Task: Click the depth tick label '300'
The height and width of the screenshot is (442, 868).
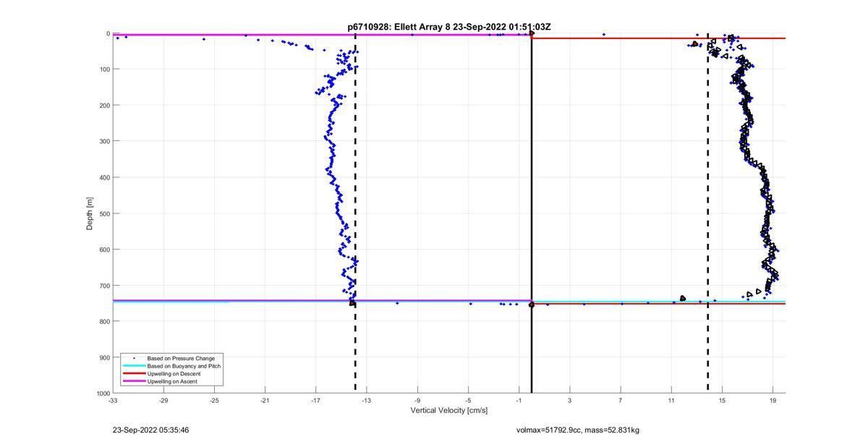Action: (103, 141)
